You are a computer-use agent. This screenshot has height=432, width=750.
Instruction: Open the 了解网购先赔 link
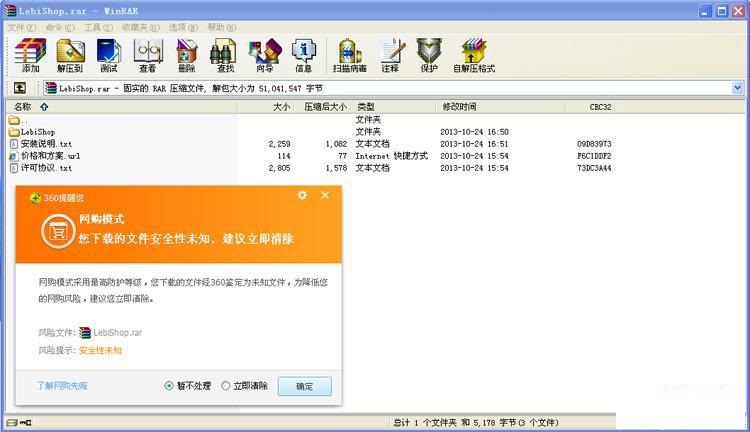click(63, 386)
